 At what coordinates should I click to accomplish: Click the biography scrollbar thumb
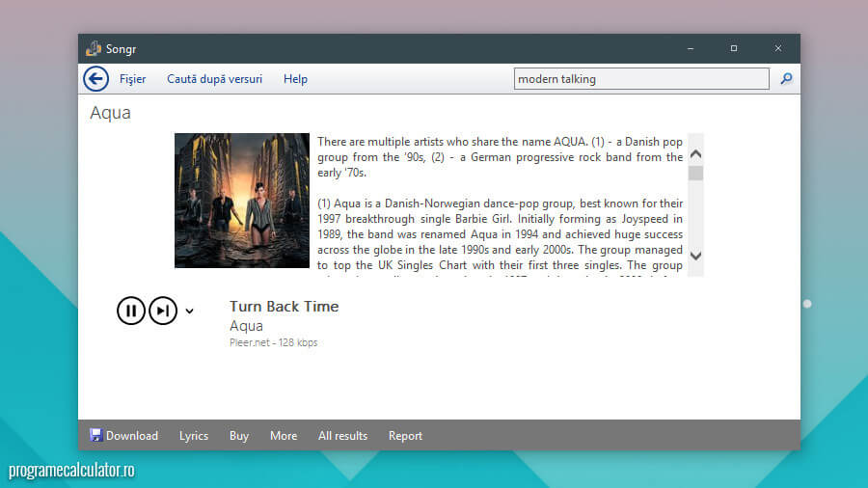(695, 174)
